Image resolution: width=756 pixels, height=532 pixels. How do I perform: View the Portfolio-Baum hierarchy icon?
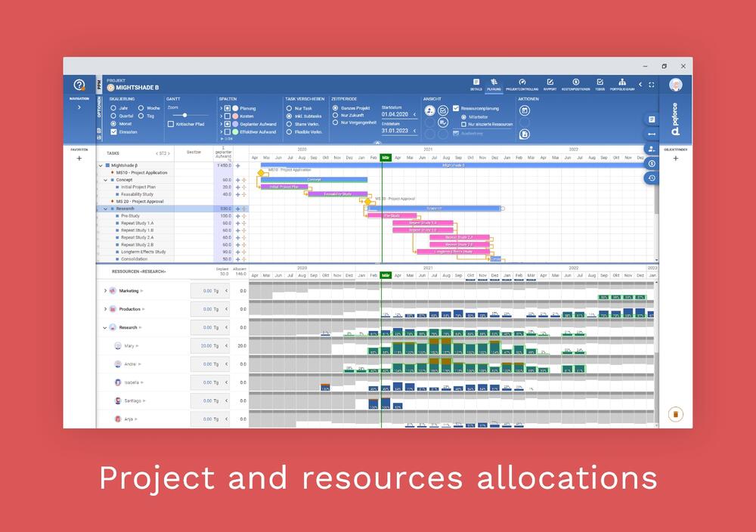pyautogui.click(x=621, y=82)
